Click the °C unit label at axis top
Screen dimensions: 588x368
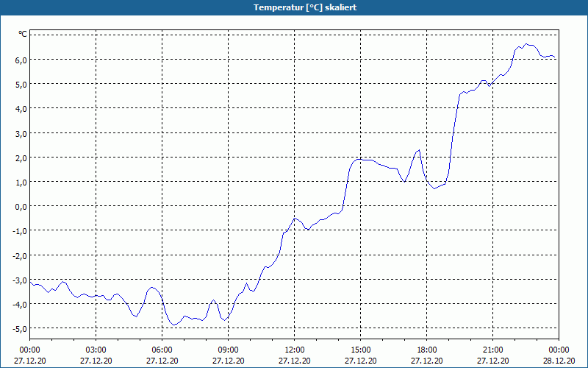click(x=23, y=34)
